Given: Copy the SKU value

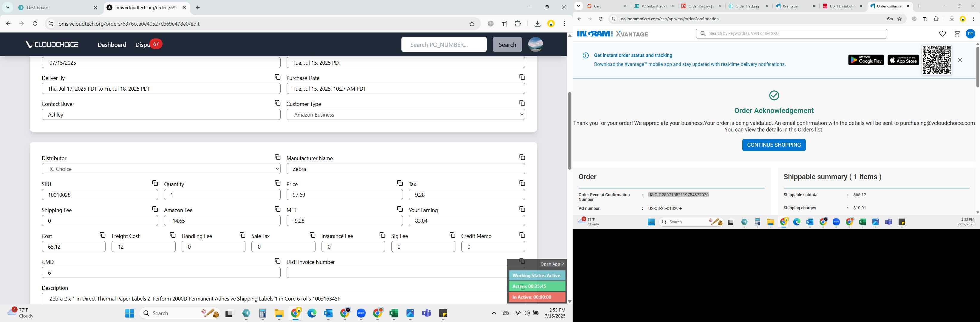Looking at the screenshot, I should pos(155,183).
